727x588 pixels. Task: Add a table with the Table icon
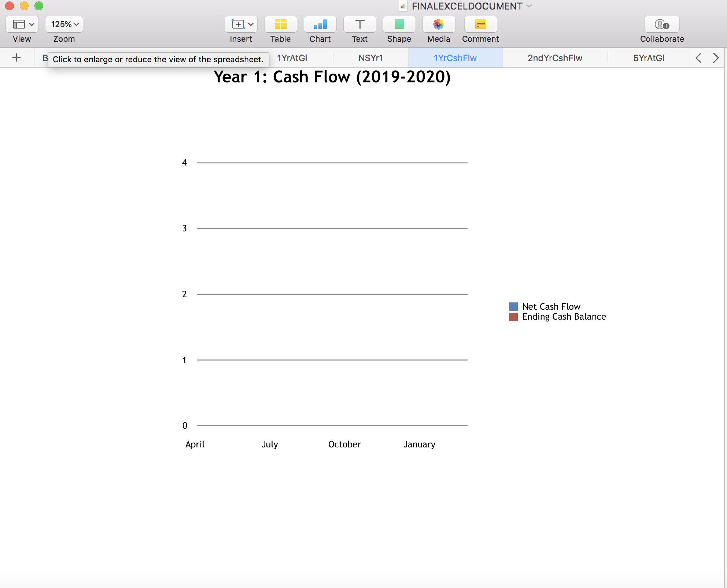[x=280, y=24]
